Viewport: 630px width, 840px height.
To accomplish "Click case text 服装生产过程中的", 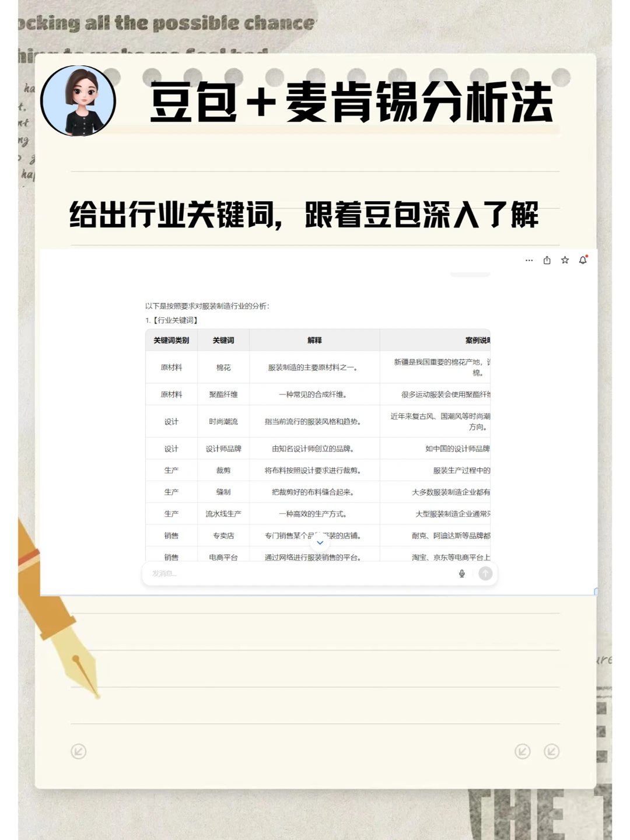I will 461,470.
